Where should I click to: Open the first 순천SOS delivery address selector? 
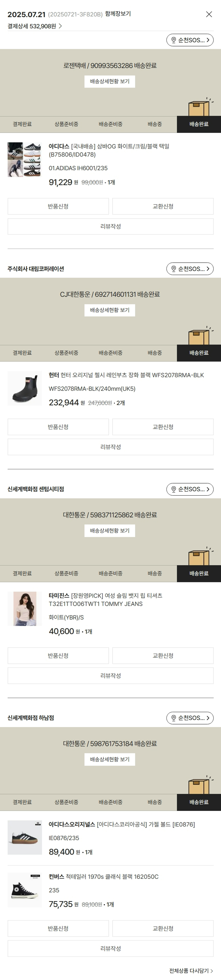(x=190, y=40)
